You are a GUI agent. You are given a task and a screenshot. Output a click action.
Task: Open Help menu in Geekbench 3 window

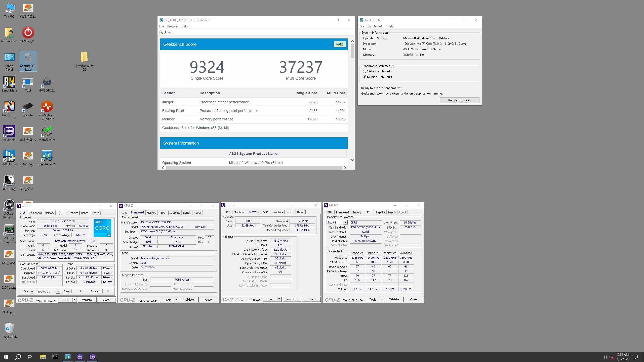click(390, 26)
